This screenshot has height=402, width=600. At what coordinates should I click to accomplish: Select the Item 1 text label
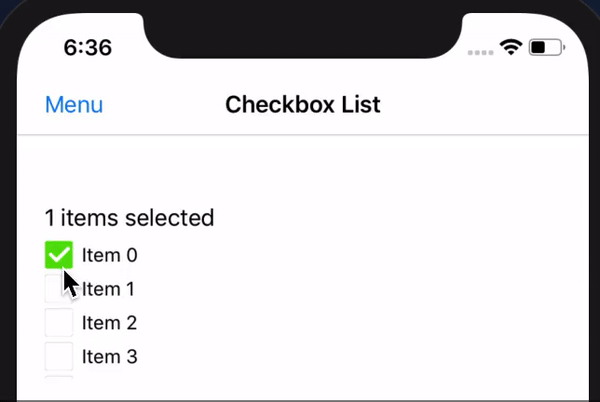tap(109, 289)
